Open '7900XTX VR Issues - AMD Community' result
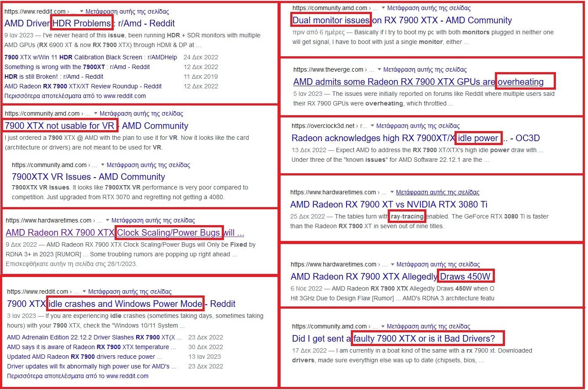Viewport: 588px width, 390px height. [x=88, y=177]
